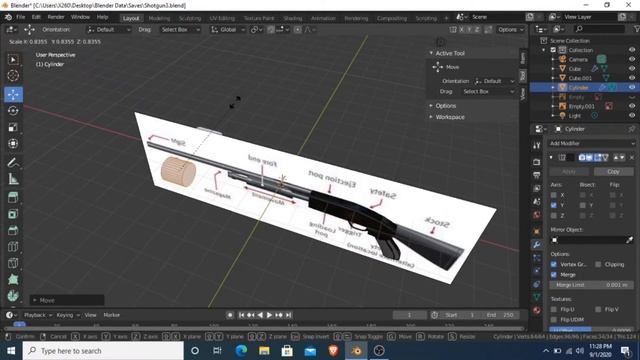
Task: Toggle the Merge checkbox
Action: coord(553,275)
